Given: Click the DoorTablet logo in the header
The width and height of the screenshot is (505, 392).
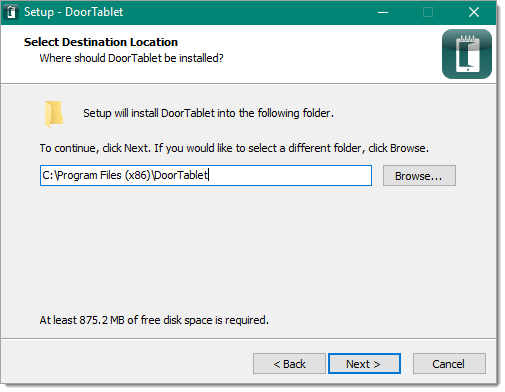Looking at the screenshot, I should 467,54.
